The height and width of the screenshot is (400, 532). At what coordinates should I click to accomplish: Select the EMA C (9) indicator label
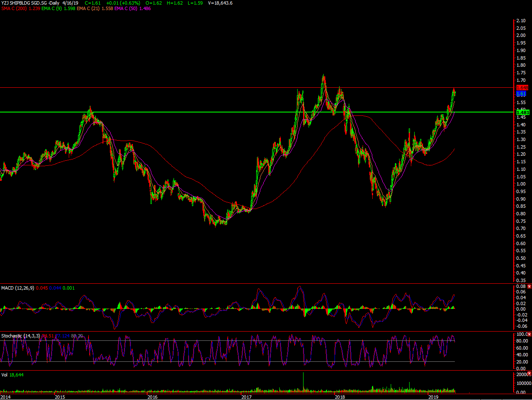click(52, 8)
